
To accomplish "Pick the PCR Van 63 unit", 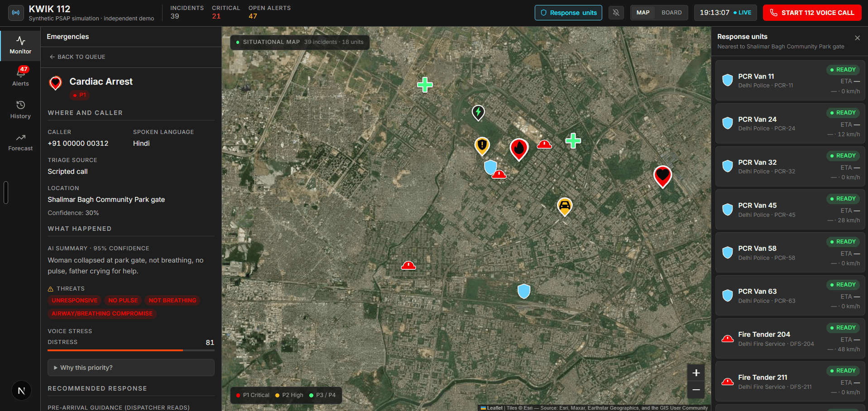I will tap(790, 296).
